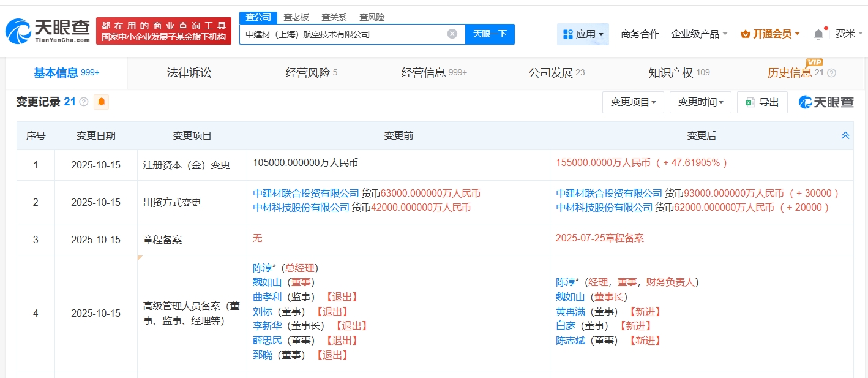Select the 查老板 search mode tab

(x=296, y=17)
